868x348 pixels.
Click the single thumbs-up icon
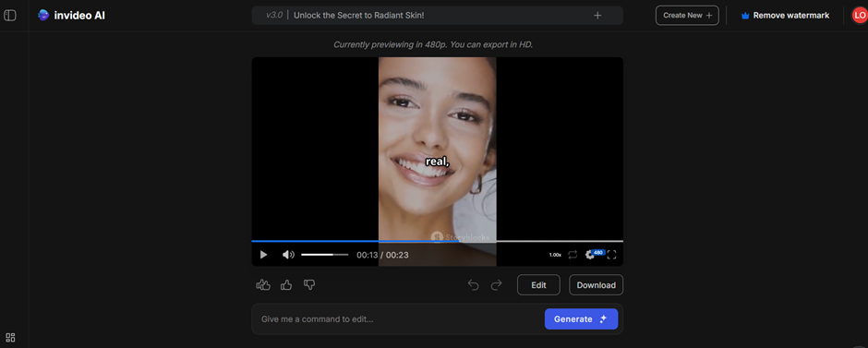coord(286,285)
